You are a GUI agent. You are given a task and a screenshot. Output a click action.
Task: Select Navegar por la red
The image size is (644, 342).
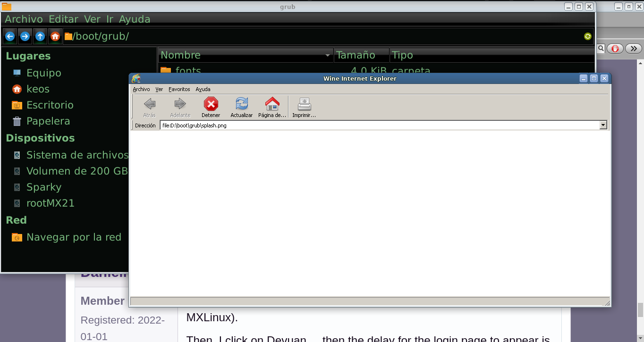[x=74, y=237]
